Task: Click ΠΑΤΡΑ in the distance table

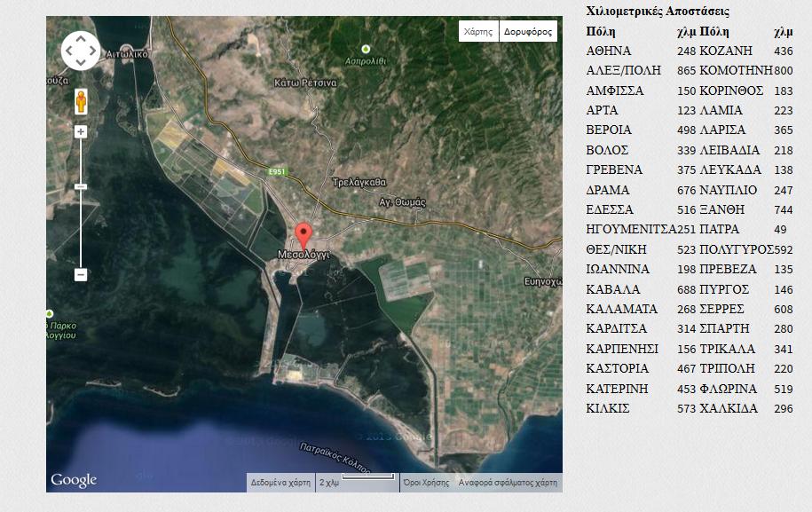Action: pos(720,229)
